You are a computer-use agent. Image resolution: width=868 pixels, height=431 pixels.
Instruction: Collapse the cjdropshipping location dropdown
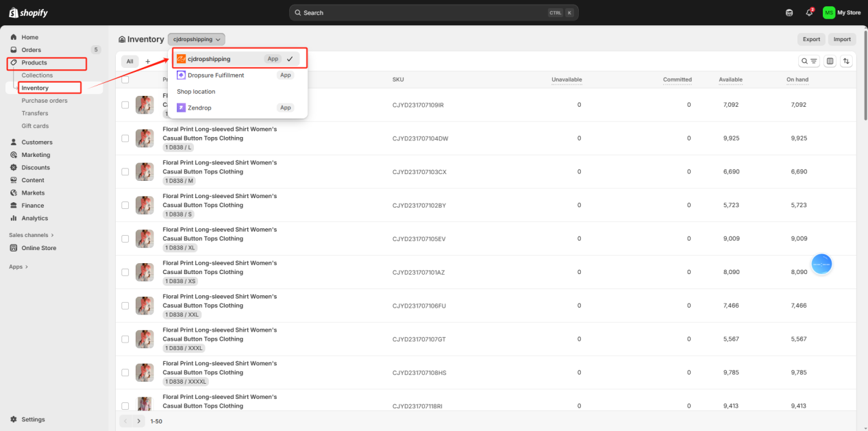click(196, 40)
